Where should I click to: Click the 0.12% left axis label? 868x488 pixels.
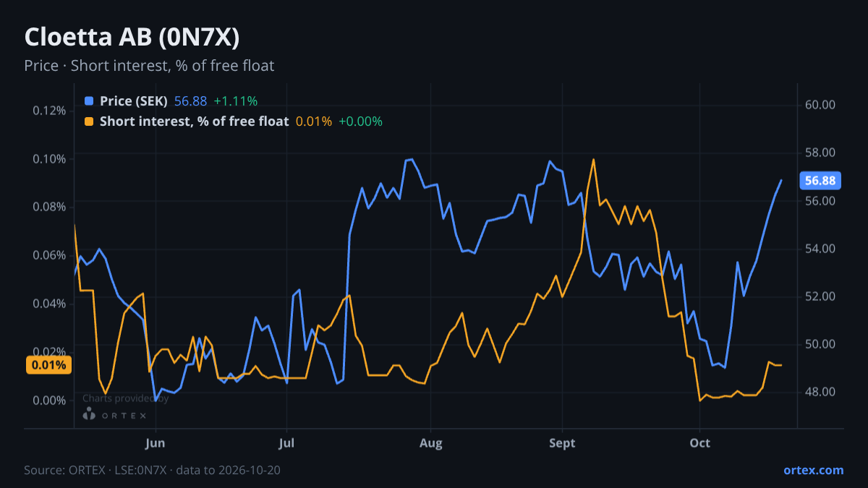49,111
